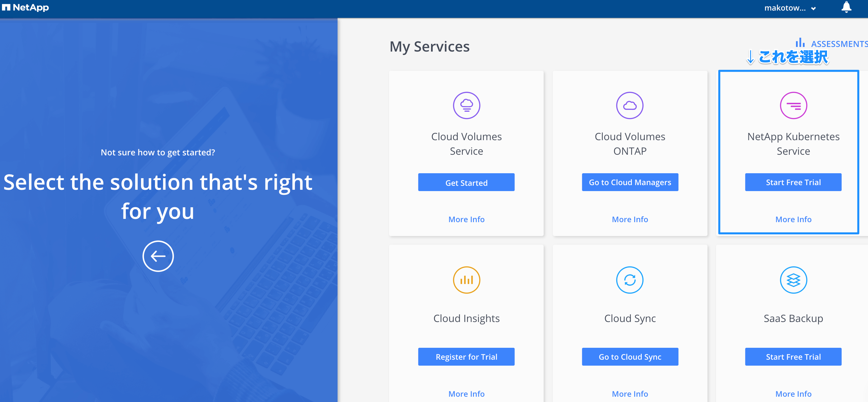Click Go to Cloud Sync button
Viewport: 868px width, 402px height.
pyautogui.click(x=630, y=356)
